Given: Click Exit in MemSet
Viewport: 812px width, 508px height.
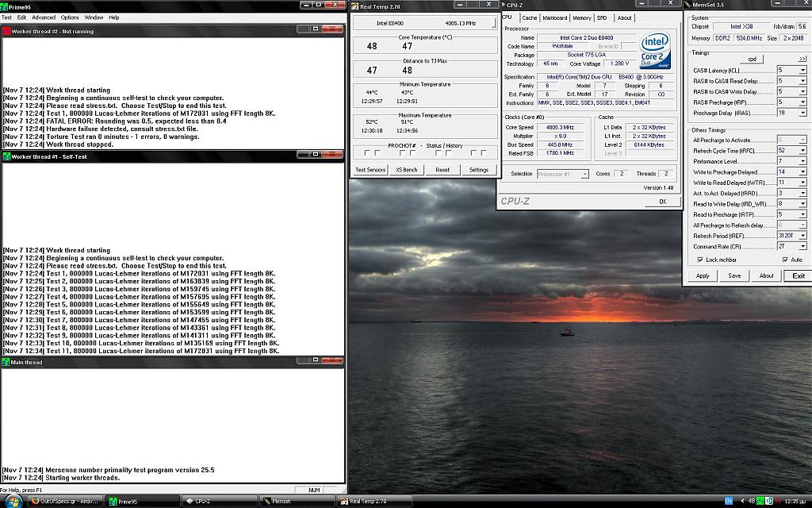Looking at the screenshot, I should point(799,275).
